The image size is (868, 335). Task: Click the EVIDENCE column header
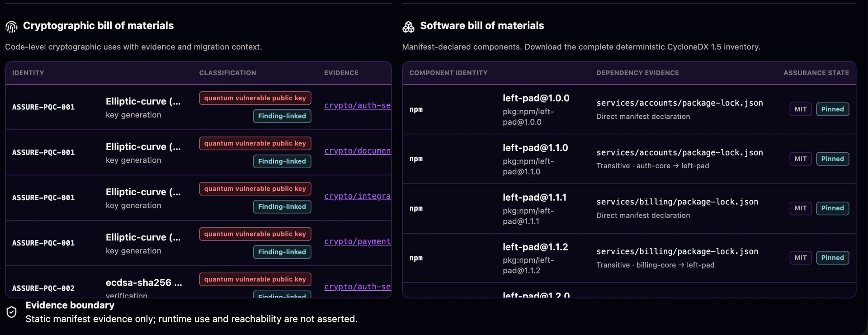341,73
